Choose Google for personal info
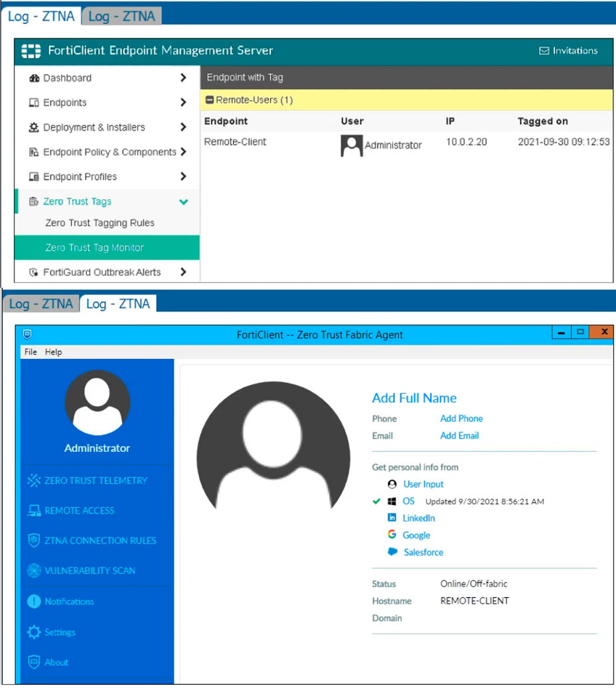This screenshot has height=688, width=616. coord(416,535)
